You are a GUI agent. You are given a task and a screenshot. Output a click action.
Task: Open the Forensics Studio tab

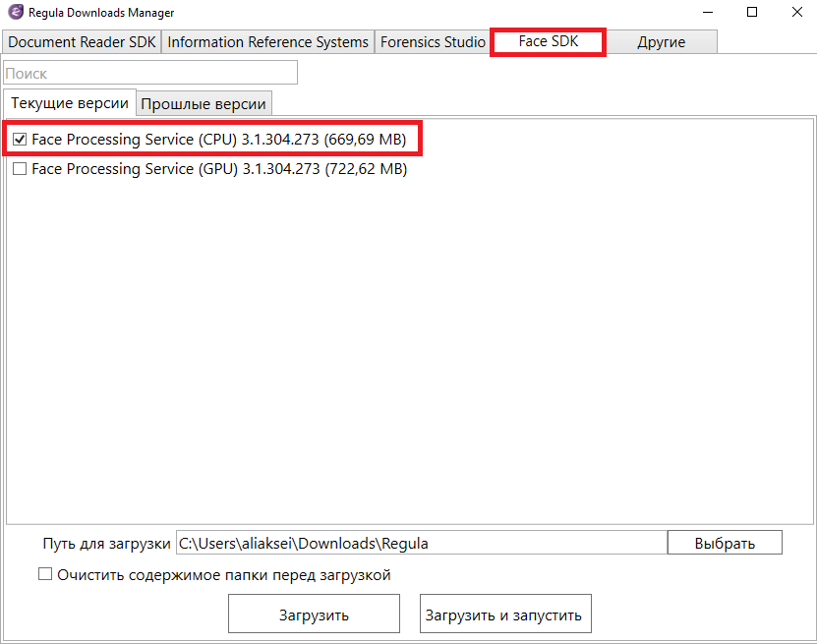[433, 41]
